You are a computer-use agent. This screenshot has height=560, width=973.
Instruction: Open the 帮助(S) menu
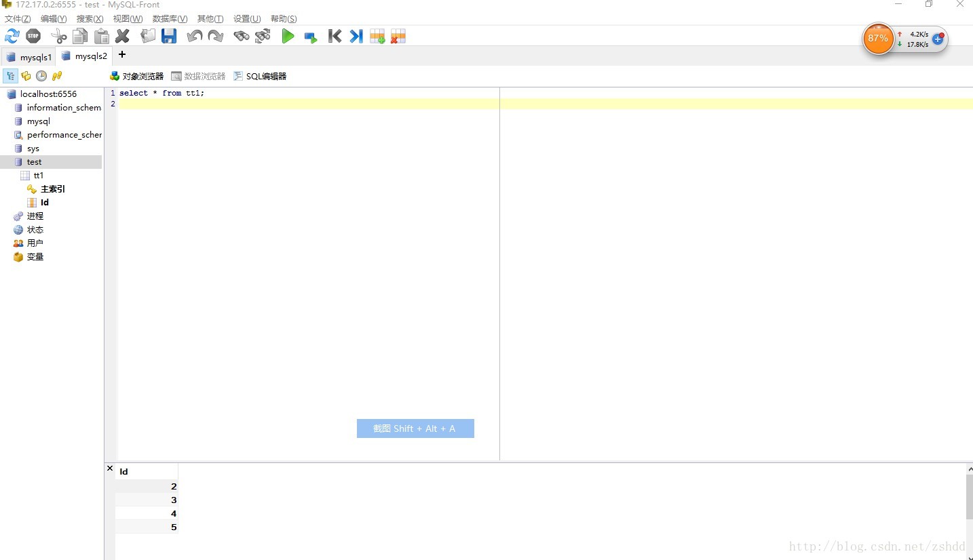pyautogui.click(x=284, y=18)
